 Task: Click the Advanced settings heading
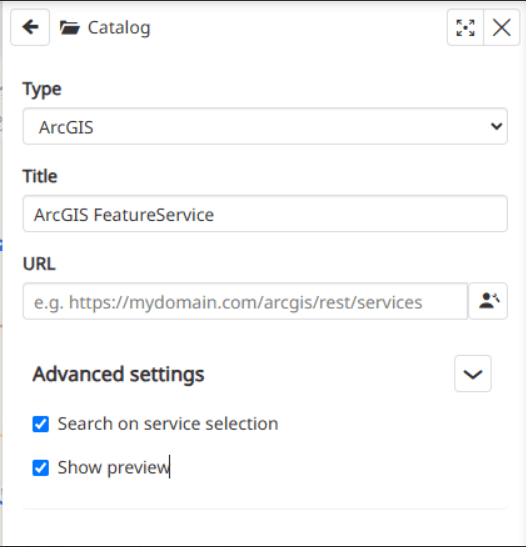tap(118, 374)
